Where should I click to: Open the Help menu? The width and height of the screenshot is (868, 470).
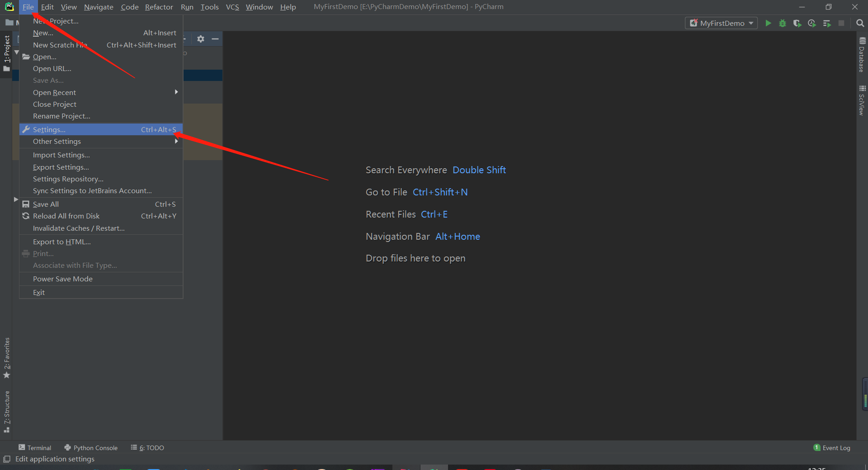pos(288,7)
